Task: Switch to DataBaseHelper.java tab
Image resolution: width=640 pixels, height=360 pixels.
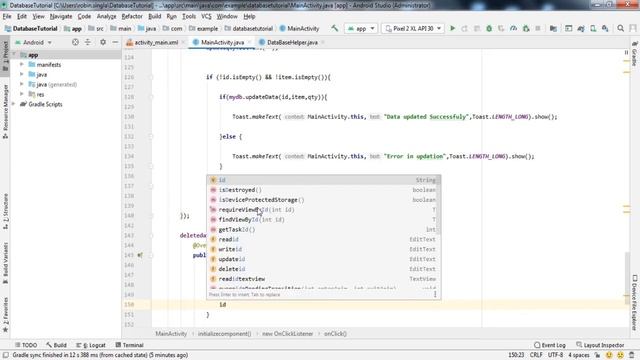Action: point(292,42)
